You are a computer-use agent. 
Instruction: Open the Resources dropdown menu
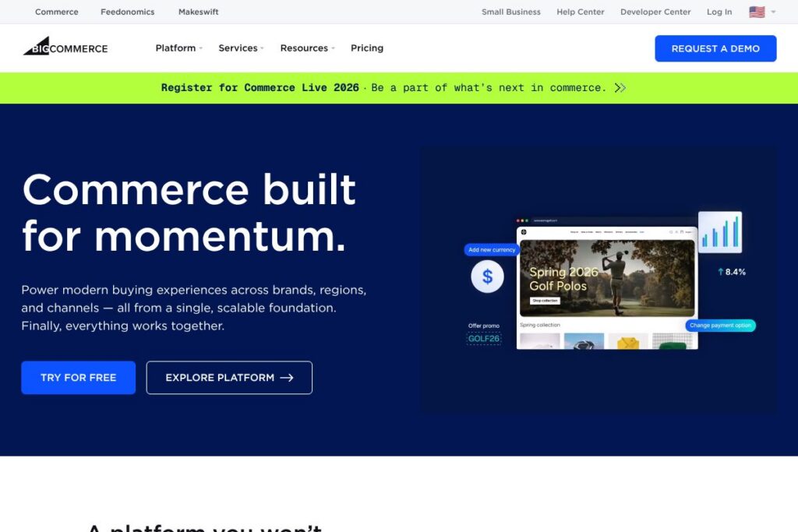pos(307,48)
